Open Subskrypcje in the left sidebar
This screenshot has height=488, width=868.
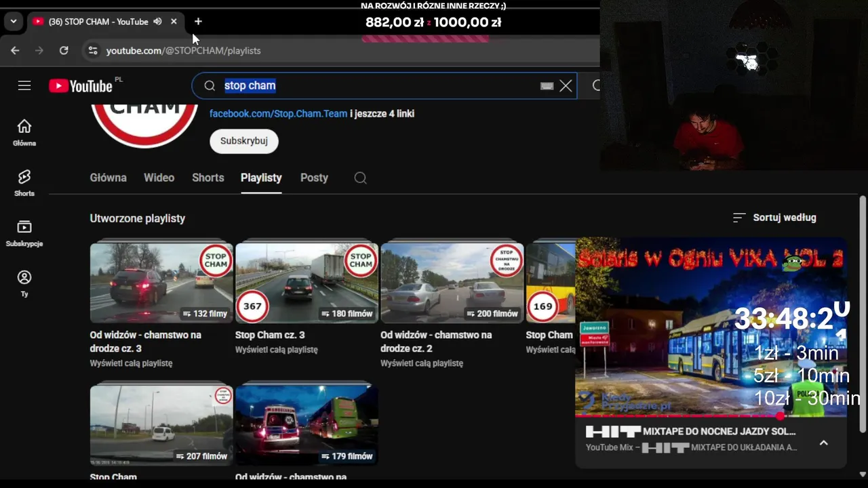(24, 233)
